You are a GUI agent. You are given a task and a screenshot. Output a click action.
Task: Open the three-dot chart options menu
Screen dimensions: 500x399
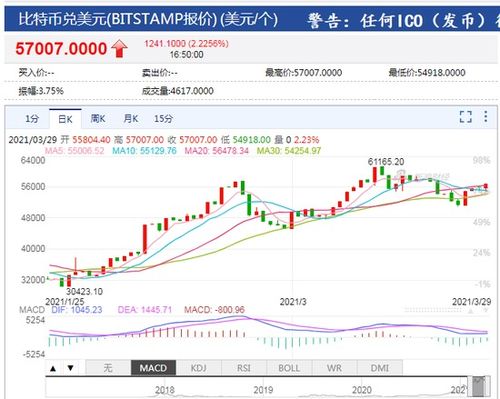pyautogui.click(x=486, y=116)
